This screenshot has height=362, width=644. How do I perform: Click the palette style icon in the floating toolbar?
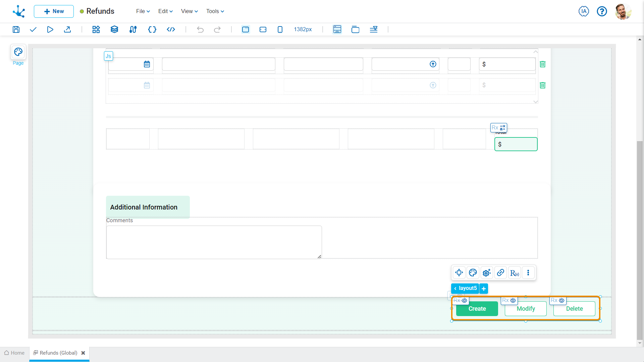pos(473,273)
